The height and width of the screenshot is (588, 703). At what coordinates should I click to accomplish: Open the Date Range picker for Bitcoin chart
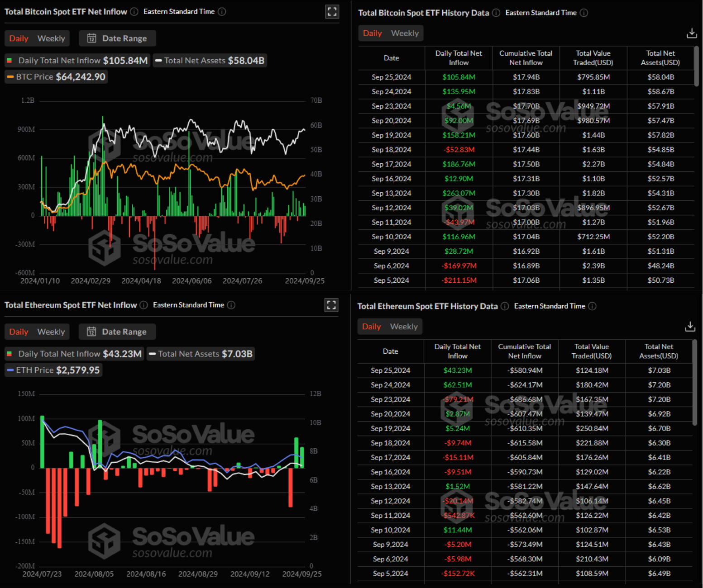coord(117,38)
